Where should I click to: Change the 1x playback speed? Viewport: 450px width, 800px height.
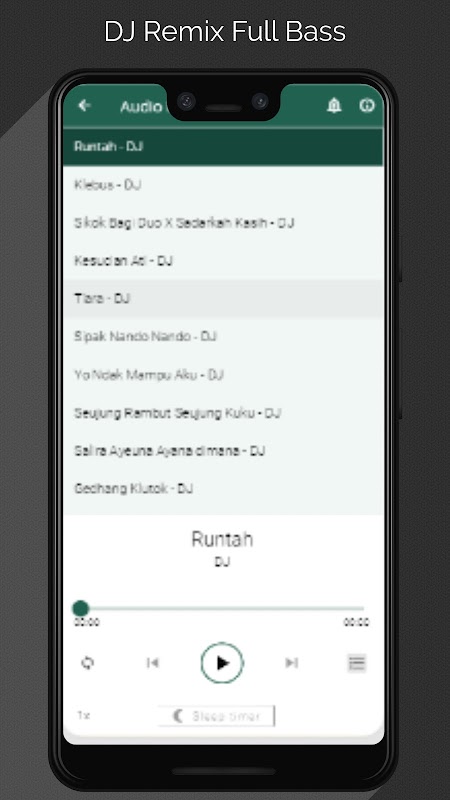[84, 715]
